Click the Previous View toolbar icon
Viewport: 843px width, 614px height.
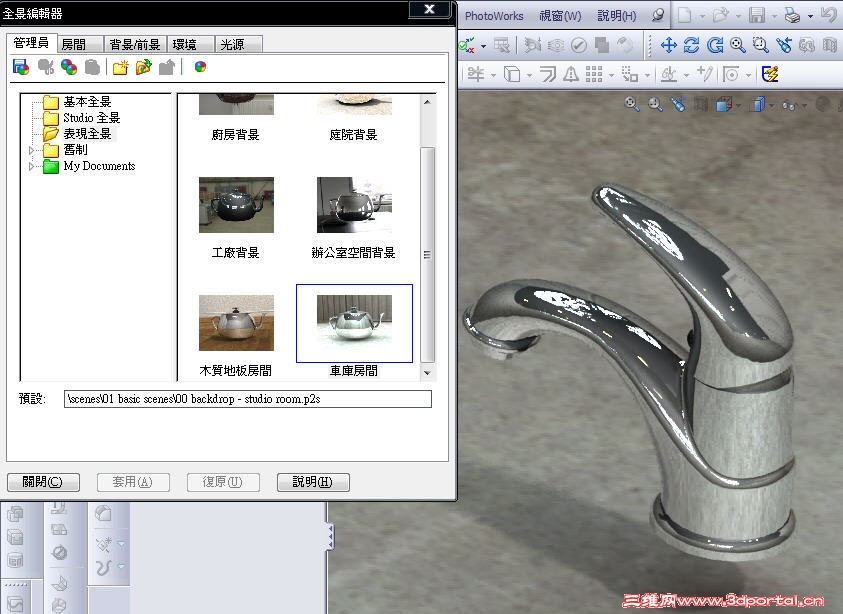(784, 45)
